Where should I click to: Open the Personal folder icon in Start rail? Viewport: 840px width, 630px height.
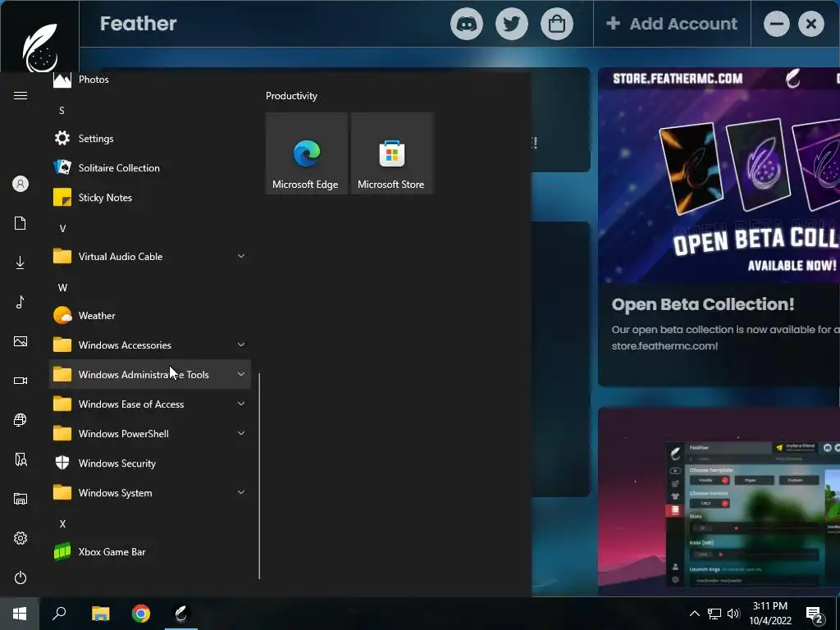click(21, 459)
